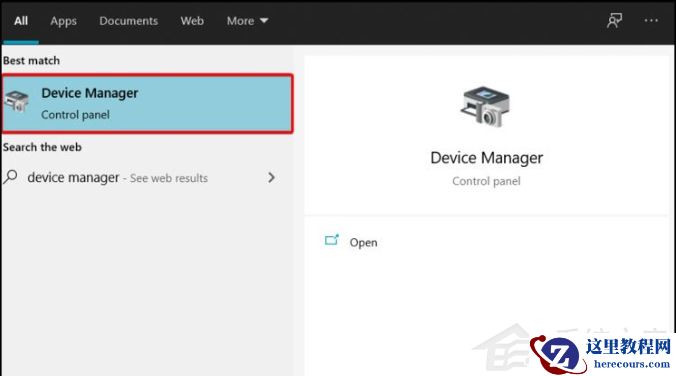Click the small Device Manager icon in results

point(16,101)
